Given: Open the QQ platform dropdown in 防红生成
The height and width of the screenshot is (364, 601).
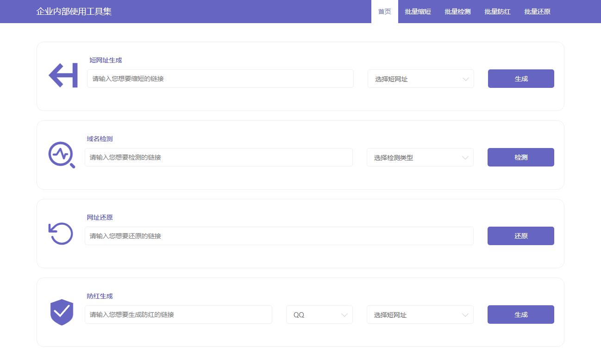Looking at the screenshot, I should tap(319, 315).
